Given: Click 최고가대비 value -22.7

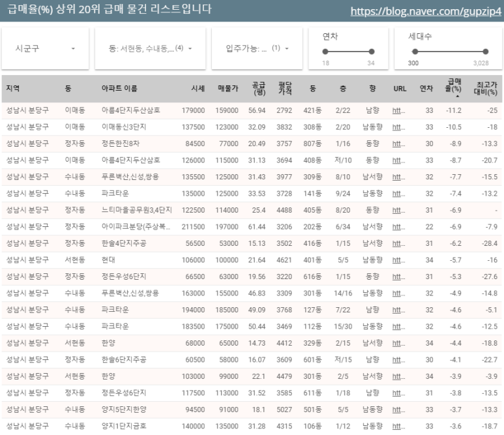Looking at the screenshot, I should point(490,360).
